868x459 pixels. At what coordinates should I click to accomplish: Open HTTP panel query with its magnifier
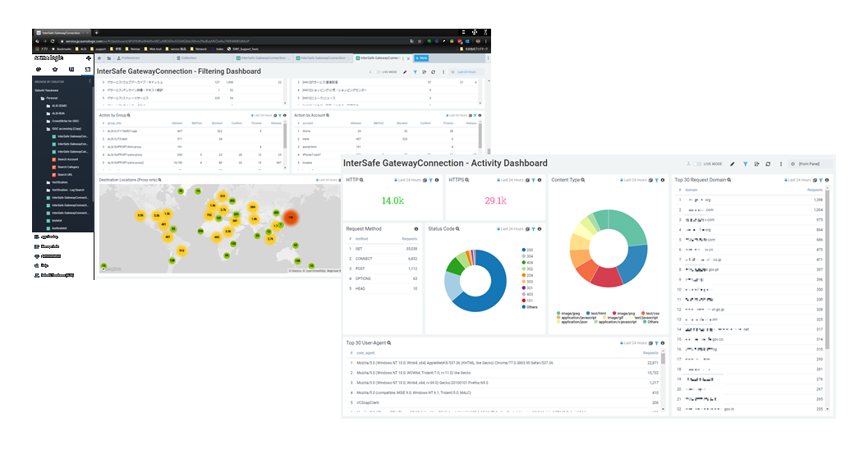pos(362,180)
